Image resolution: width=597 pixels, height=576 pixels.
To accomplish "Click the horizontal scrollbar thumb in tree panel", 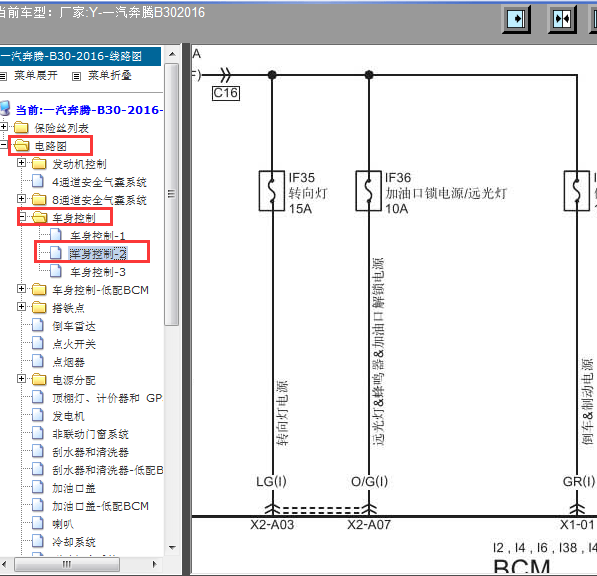I will pos(67,564).
